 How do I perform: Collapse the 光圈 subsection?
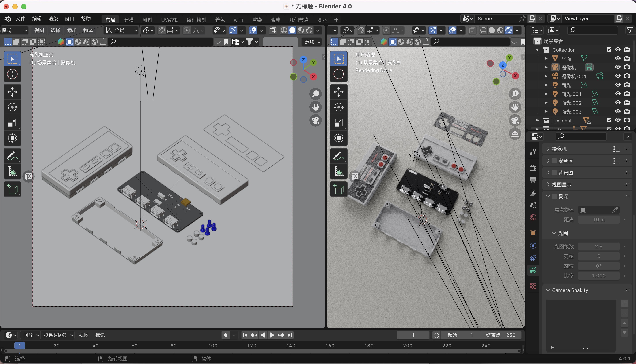(x=554, y=233)
